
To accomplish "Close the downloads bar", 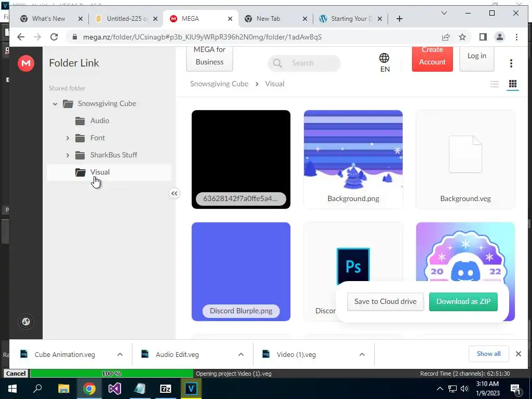I will click(x=518, y=354).
